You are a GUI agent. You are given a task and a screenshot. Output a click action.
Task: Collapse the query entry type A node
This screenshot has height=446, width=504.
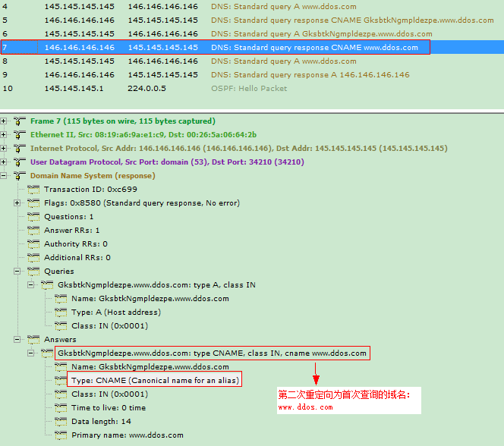click(31, 284)
